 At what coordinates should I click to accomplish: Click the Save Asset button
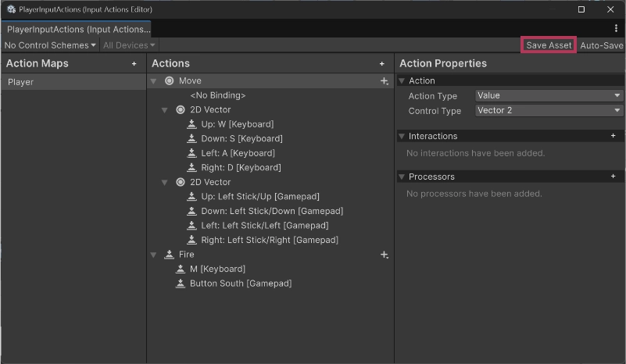549,45
